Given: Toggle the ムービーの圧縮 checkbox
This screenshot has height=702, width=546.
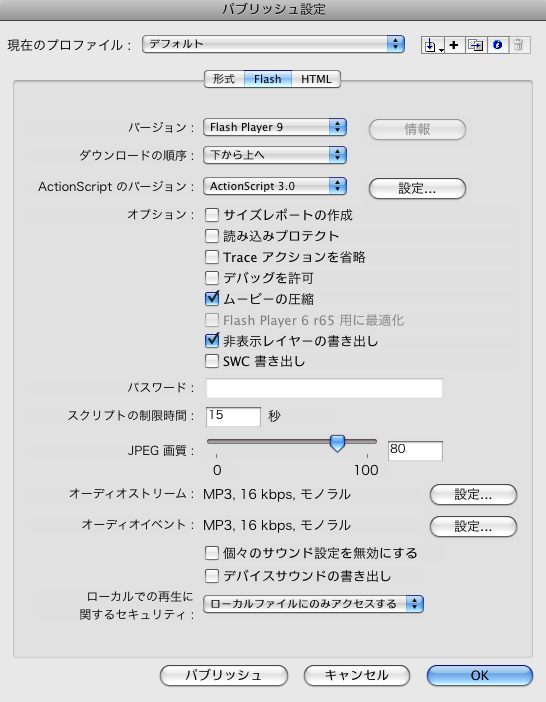Looking at the screenshot, I should point(212,299).
